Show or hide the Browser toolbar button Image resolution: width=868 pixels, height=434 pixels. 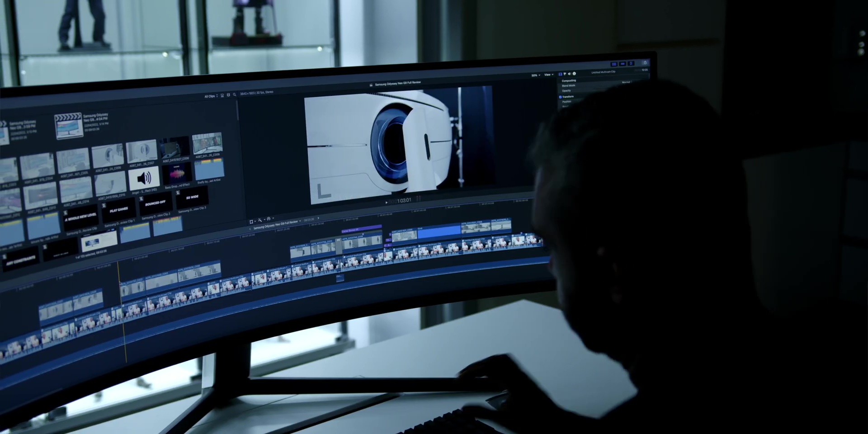click(x=614, y=64)
